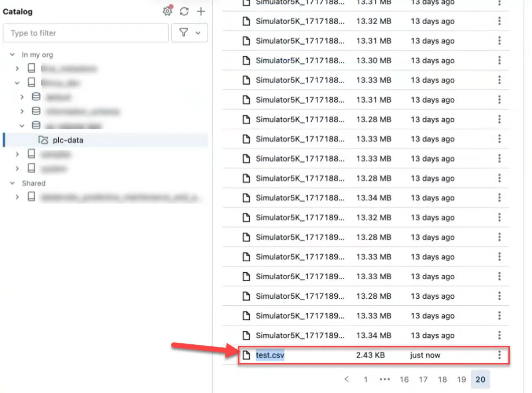Click the just now timestamp
The image size is (532, 393).
(x=425, y=355)
